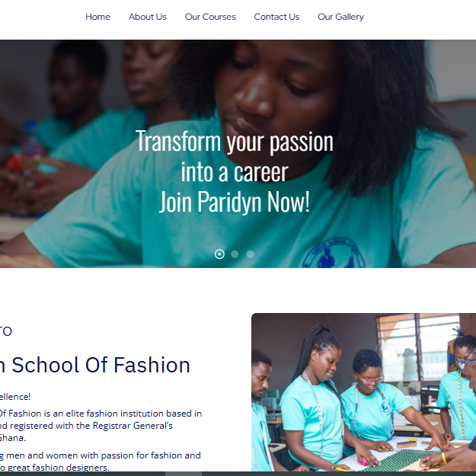Viewport: 476px width, 476px height.
Task: Click the 'Join Paridyn Now!' banner text
Action: coord(235,202)
